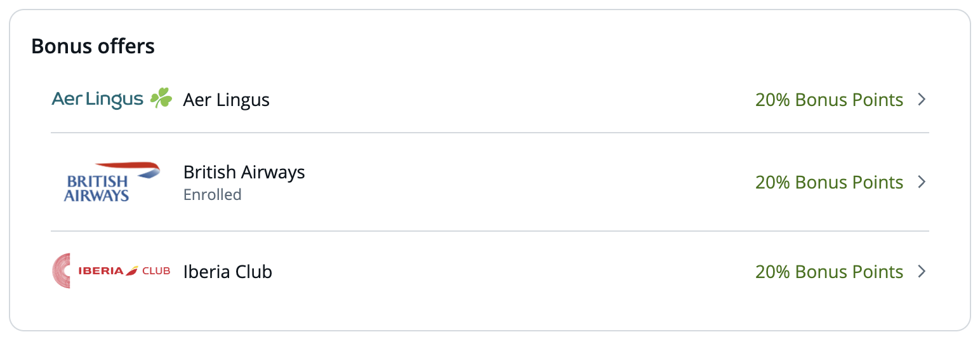Expand the Aer Lingus offer chevron
This screenshot has width=980, height=339.
922,100
